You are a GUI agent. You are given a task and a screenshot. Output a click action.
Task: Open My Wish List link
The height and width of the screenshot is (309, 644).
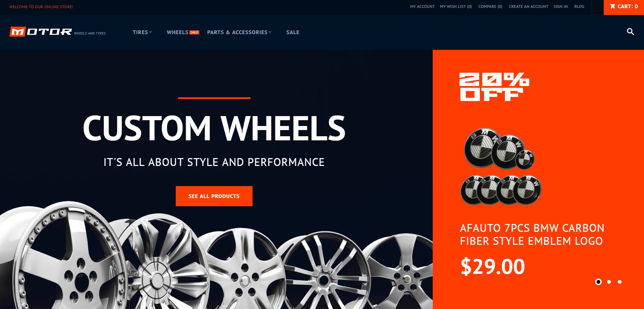pyautogui.click(x=456, y=6)
